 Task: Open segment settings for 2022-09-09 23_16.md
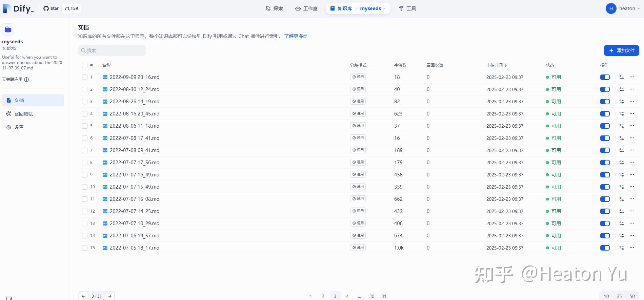(621, 77)
